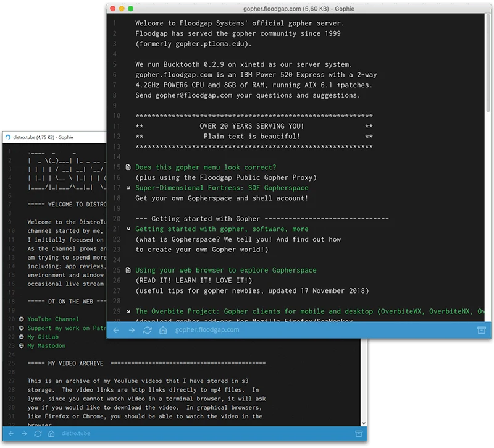Click the 'distro.tube (4,75 KB) - Gophie' title

pos(43,137)
